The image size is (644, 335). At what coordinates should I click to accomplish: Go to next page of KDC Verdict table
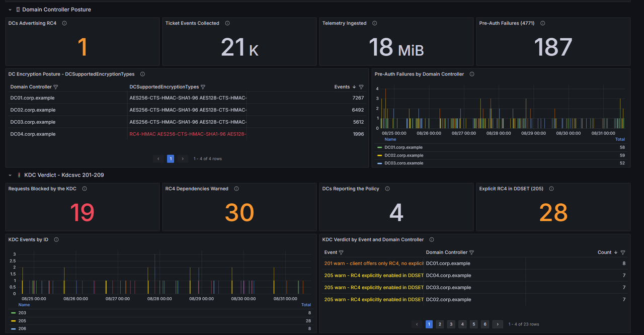[497, 324]
